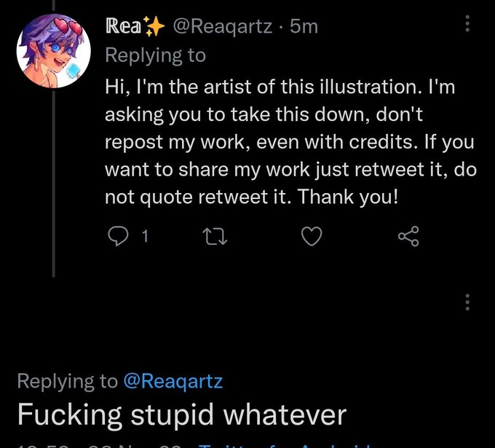This screenshot has height=448, width=495.
Task: Click "Replying to" label above the bottom reply
Action: point(68,381)
